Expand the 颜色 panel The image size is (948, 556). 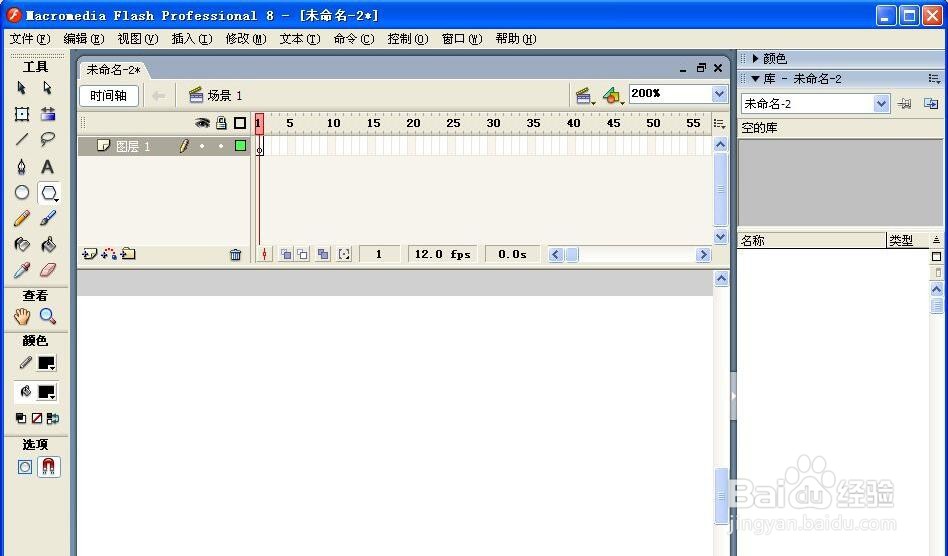pyautogui.click(x=755, y=59)
